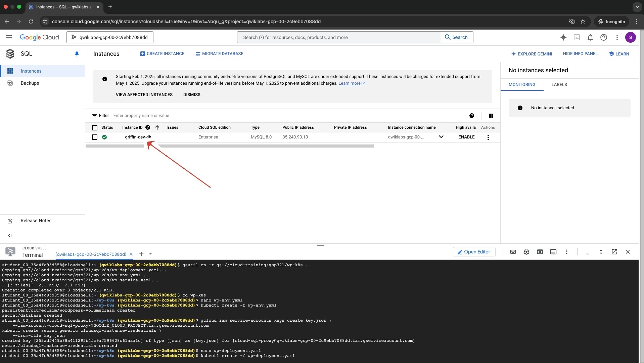
Task: Add a new Cloud Shell terminal tab
Action: 141,254
